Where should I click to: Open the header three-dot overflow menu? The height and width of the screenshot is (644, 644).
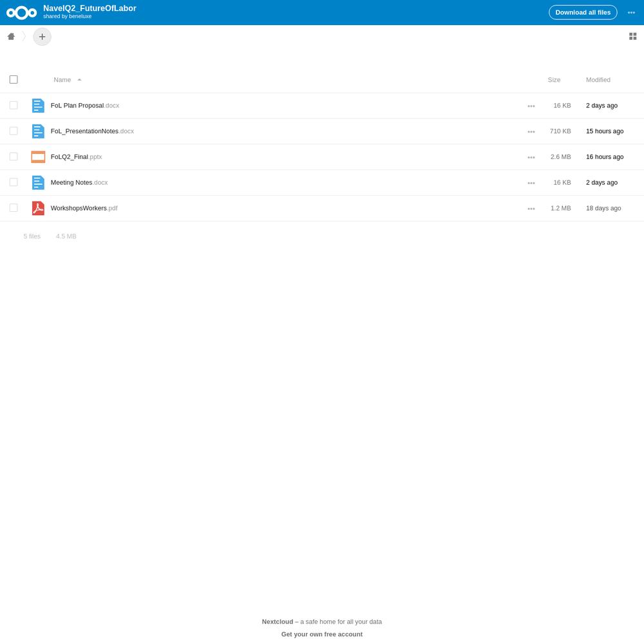tap(631, 13)
